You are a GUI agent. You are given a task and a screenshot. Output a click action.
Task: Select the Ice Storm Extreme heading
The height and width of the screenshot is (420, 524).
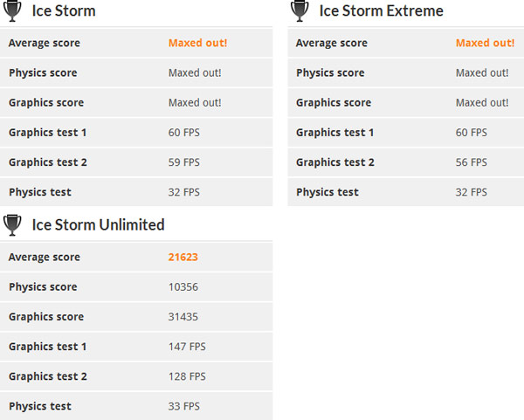pyautogui.click(x=381, y=11)
